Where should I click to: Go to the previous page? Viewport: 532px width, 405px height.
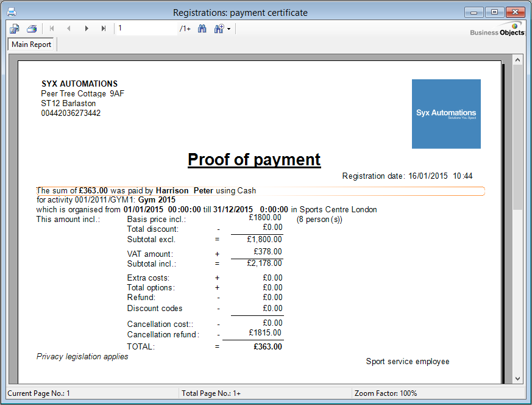click(x=69, y=29)
